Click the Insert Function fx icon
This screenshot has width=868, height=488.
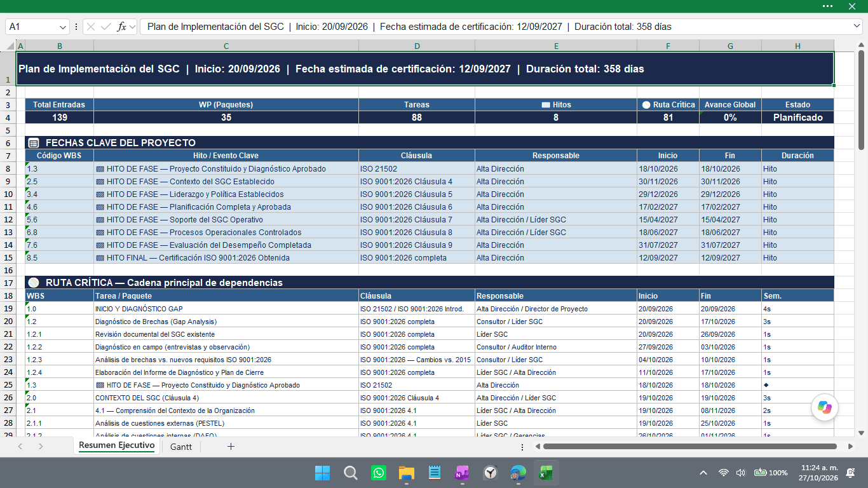tap(122, 27)
